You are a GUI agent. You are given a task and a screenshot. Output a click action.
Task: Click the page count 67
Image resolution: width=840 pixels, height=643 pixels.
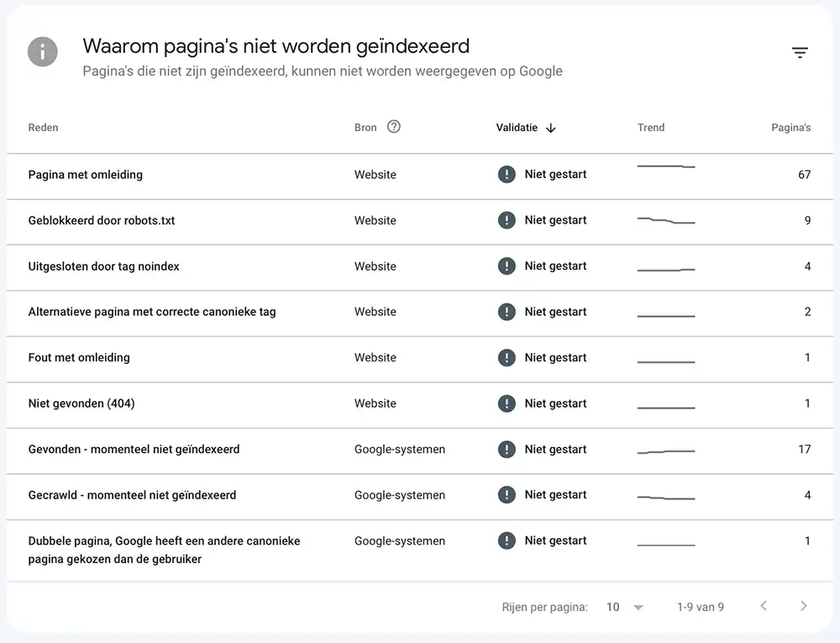click(x=804, y=175)
